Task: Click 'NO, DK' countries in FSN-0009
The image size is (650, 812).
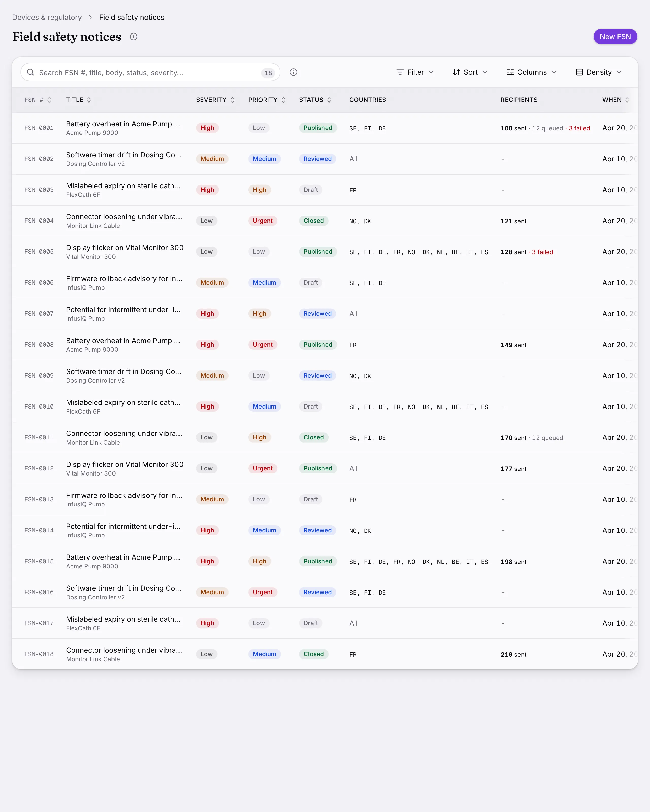Action: (x=360, y=376)
